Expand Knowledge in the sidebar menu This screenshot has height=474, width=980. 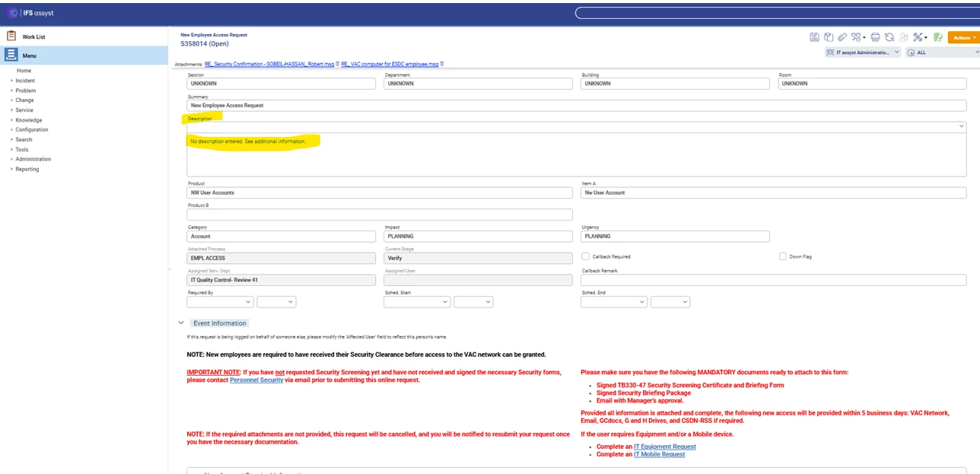[29, 120]
